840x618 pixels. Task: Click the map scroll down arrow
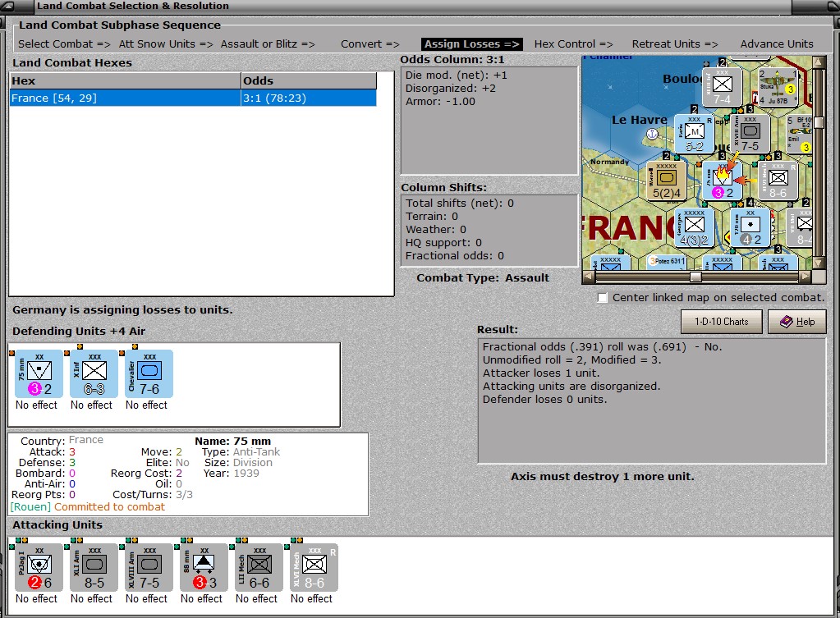(818, 263)
